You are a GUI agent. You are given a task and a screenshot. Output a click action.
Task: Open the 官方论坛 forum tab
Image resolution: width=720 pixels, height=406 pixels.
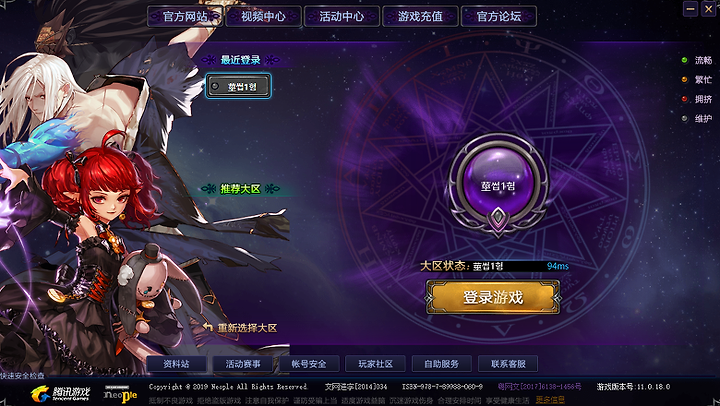[x=499, y=17]
